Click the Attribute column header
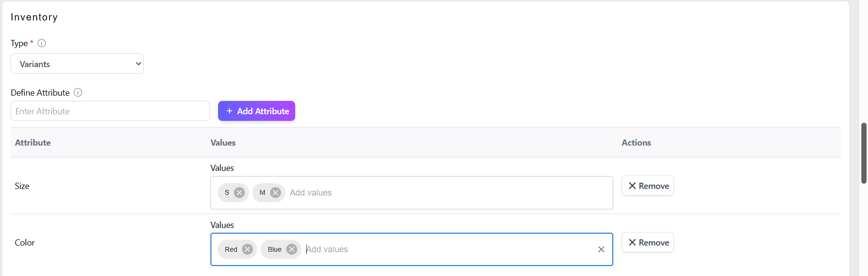868x276 pixels. [x=33, y=143]
